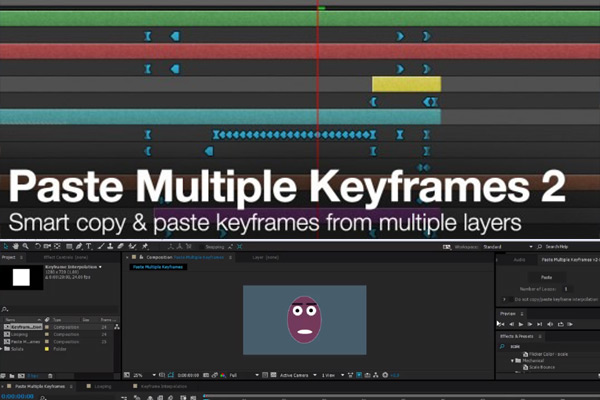The width and height of the screenshot is (600, 400).
Task: Select the Brush tool
Action: coord(101,247)
